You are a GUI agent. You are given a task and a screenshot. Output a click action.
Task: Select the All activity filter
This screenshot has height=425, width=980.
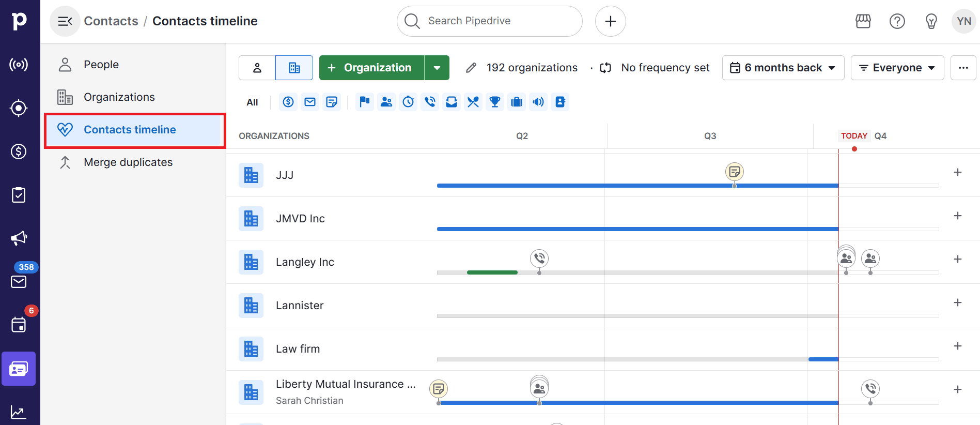click(252, 102)
